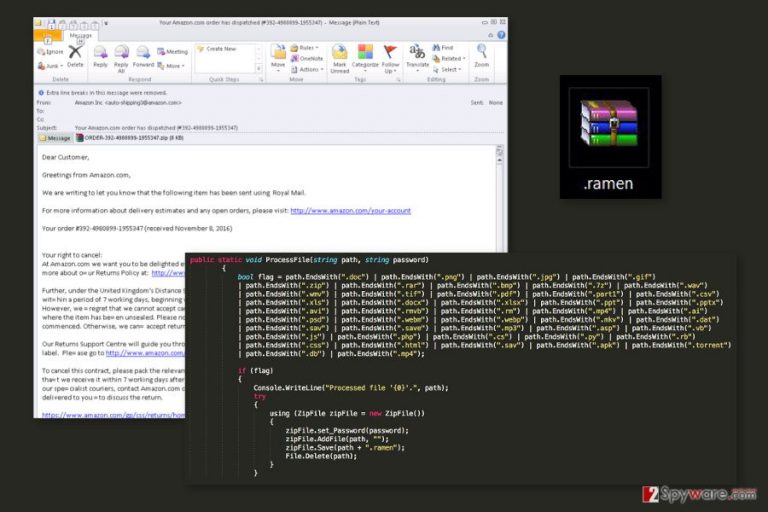The image size is (768, 512).
Task: Collapse the ribbon with the caret icon
Action: pos(490,35)
